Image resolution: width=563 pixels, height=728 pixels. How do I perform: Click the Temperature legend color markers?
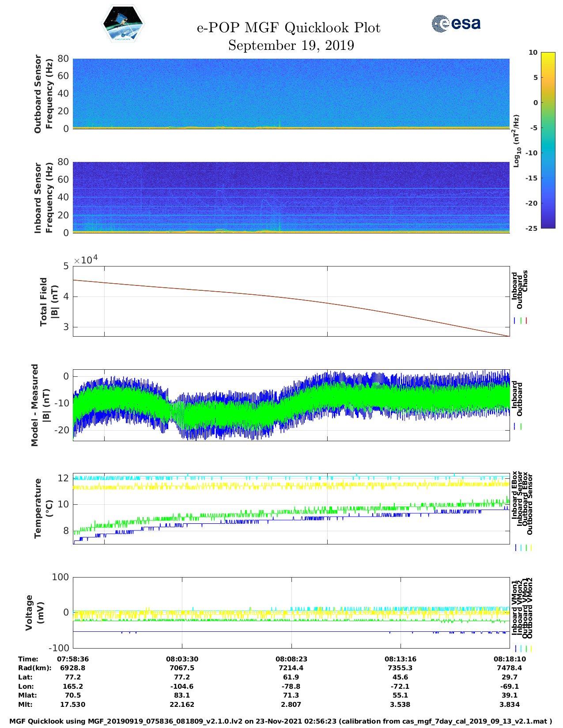coord(523,548)
